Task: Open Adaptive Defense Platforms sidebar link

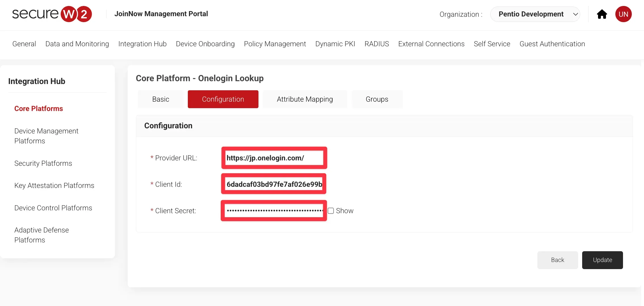Action: coord(41,235)
